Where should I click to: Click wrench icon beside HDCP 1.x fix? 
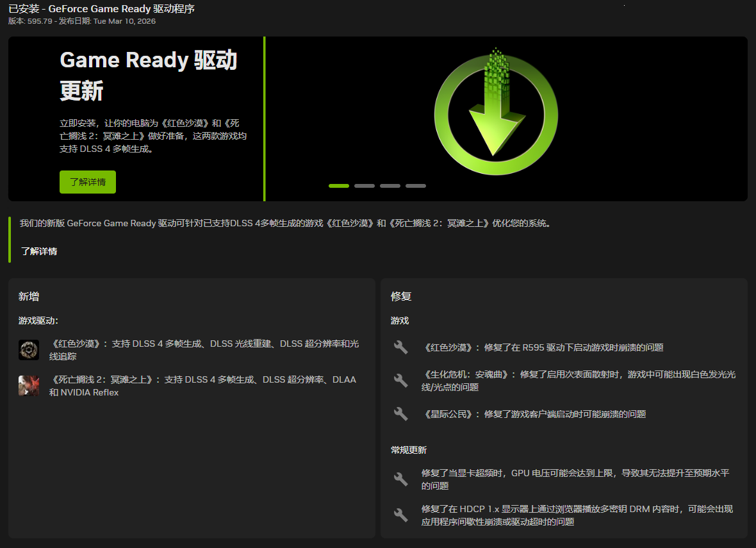(400, 515)
